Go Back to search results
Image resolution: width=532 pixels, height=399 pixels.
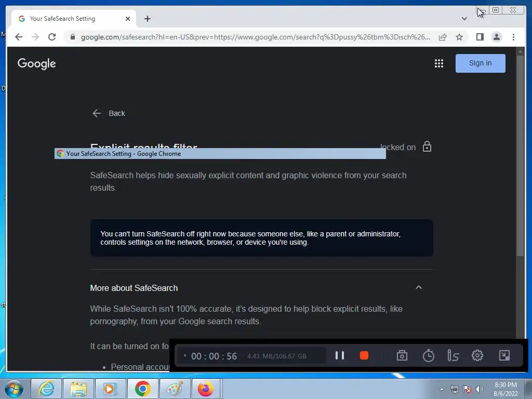click(x=109, y=113)
